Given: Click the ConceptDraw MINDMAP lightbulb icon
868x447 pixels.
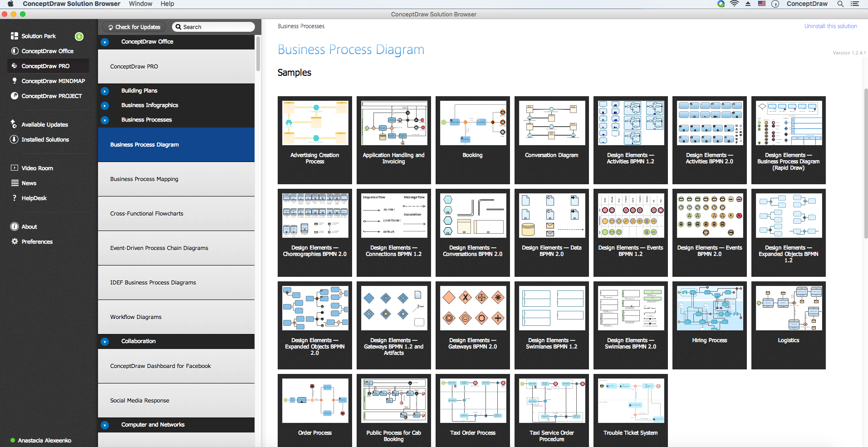Looking at the screenshot, I should tap(15, 81).
